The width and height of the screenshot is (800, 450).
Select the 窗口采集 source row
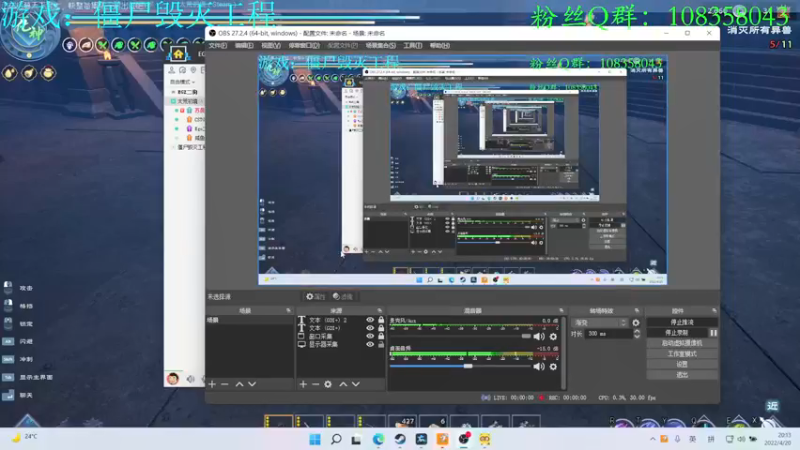341,336
